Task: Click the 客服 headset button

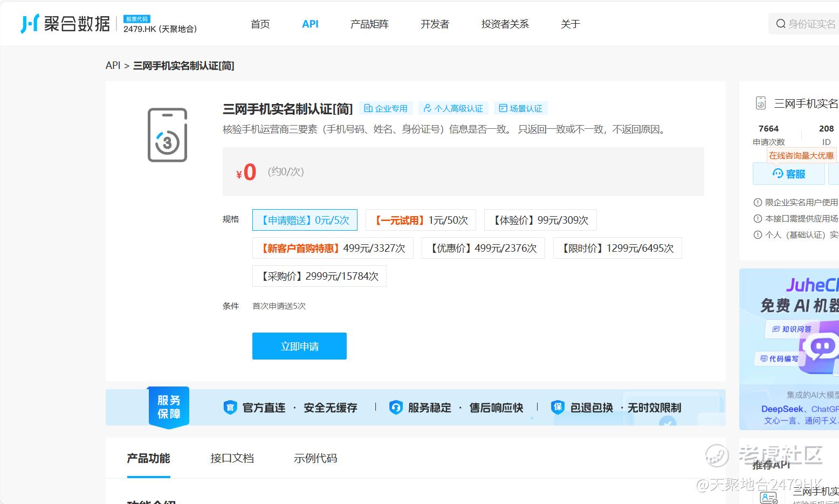Action: [x=789, y=174]
